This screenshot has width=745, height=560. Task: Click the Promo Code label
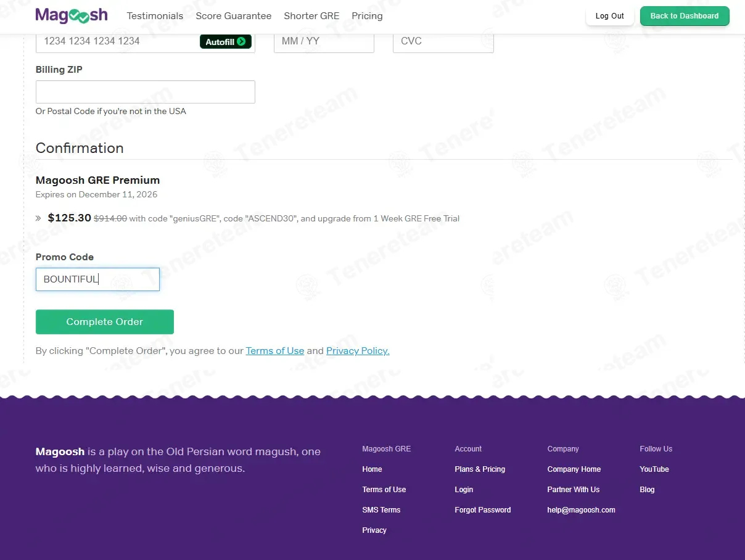(65, 257)
